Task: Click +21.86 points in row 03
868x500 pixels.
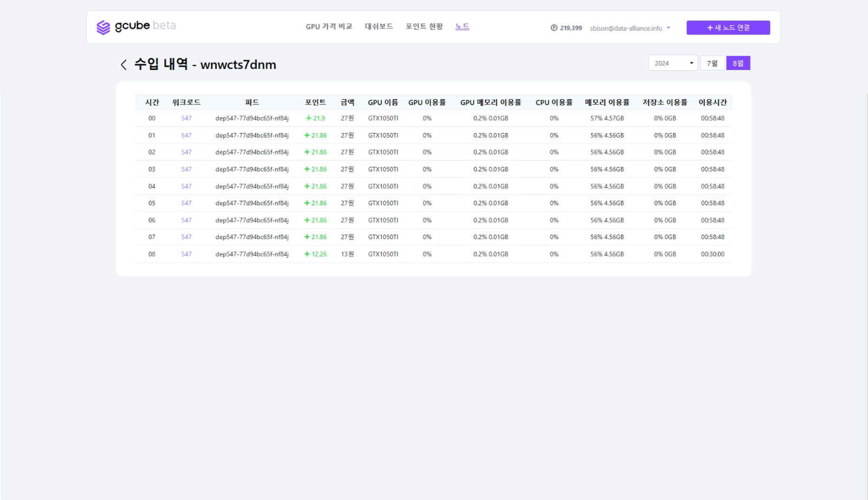Action: pyautogui.click(x=315, y=169)
